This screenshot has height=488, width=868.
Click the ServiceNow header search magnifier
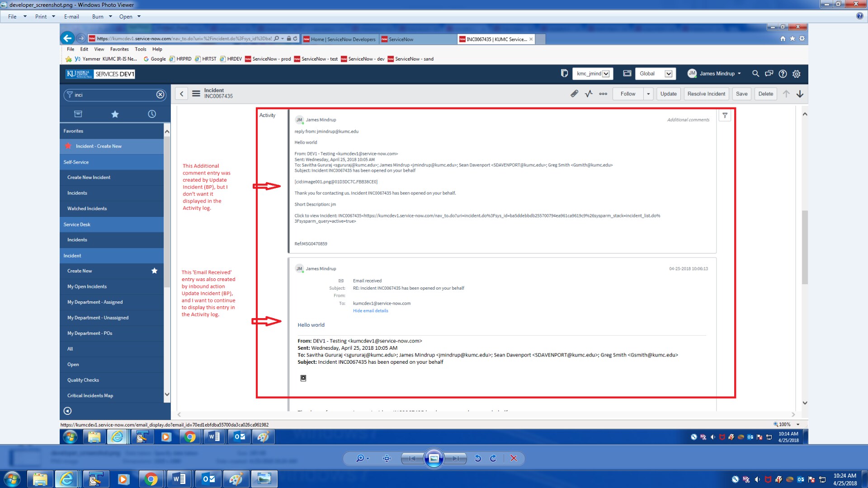click(755, 73)
